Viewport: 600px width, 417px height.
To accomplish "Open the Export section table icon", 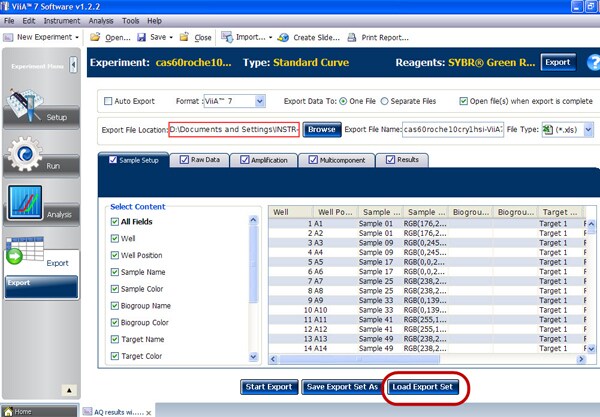I will click(x=24, y=250).
